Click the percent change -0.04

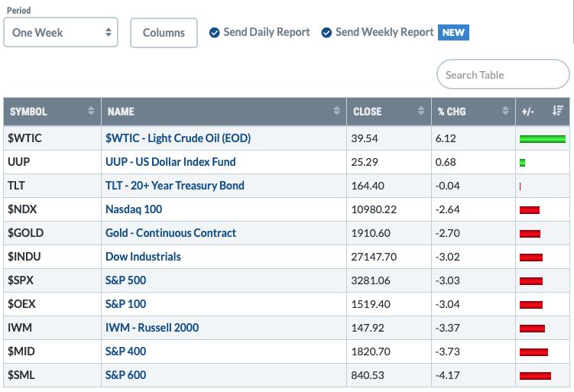(447, 186)
